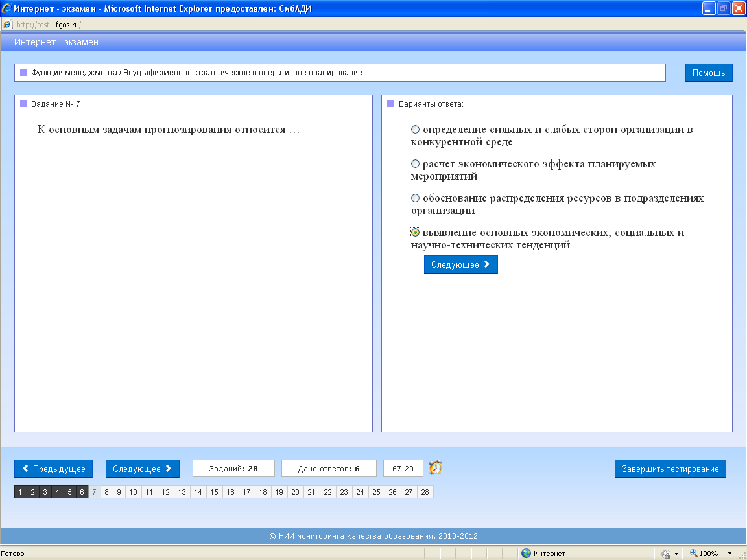Jump to question 9 in navigator
Image resolution: width=747 pixels, height=560 pixels.
point(119,492)
